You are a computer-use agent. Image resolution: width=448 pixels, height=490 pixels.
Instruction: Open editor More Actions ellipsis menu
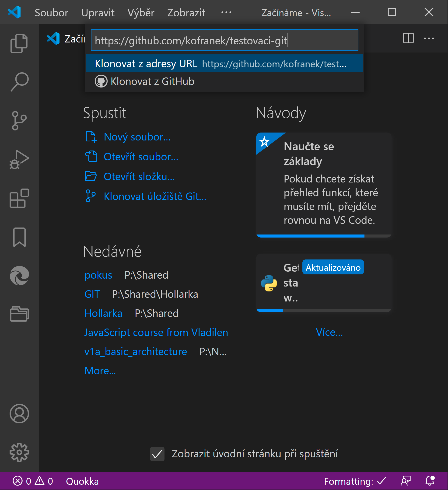pyautogui.click(x=429, y=38)
